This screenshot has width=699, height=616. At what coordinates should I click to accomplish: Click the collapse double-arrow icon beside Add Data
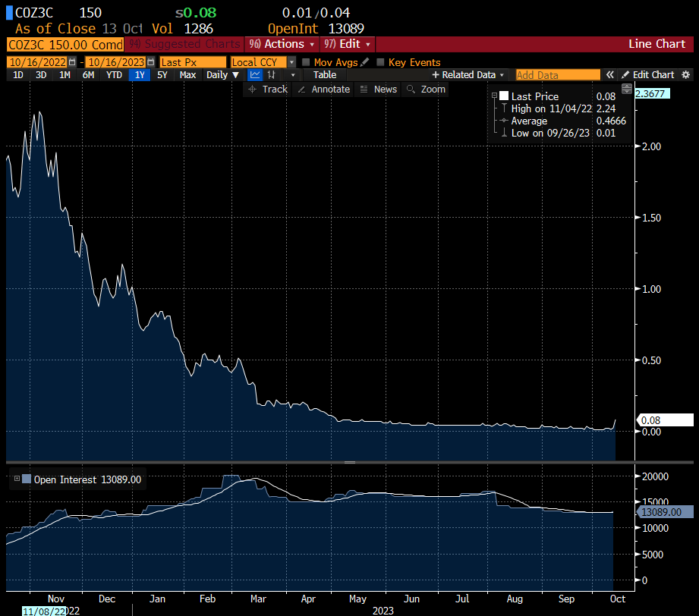pyautogui.click(x=609, y=75)
